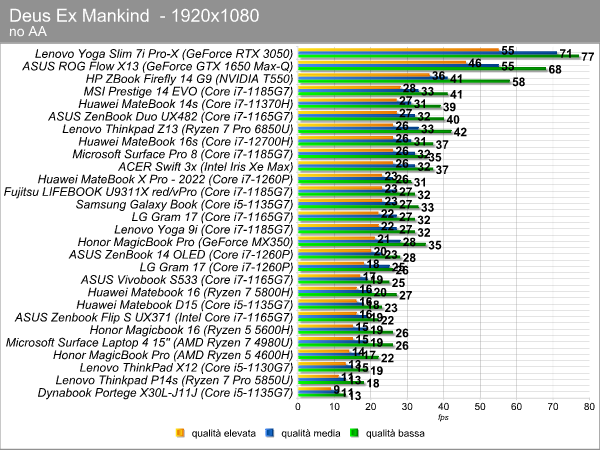Select the Lenovo Thinkpad Z13 label
Screen dimensions: 600x450
pyautogui.click(x=178, y=129)
